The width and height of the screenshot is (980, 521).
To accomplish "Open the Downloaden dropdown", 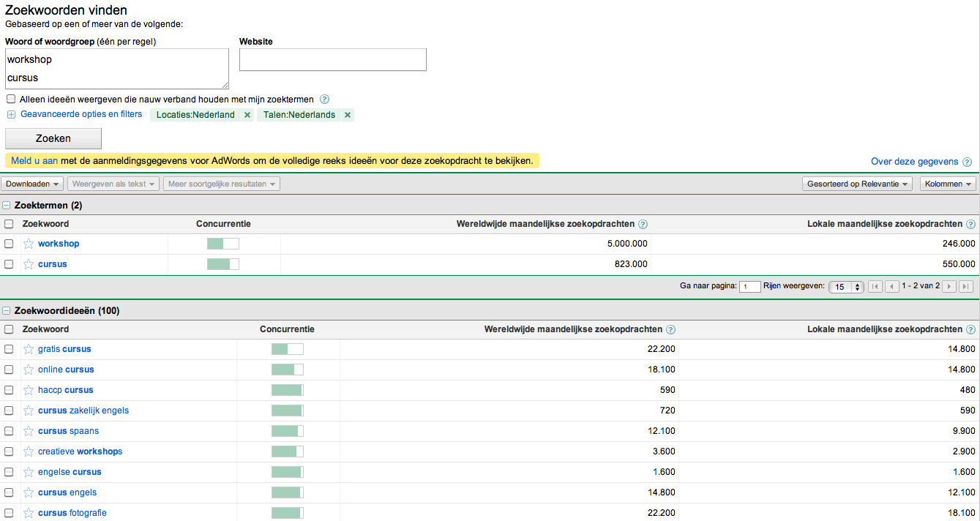I will pyautogui.click(x=32, y=184).
